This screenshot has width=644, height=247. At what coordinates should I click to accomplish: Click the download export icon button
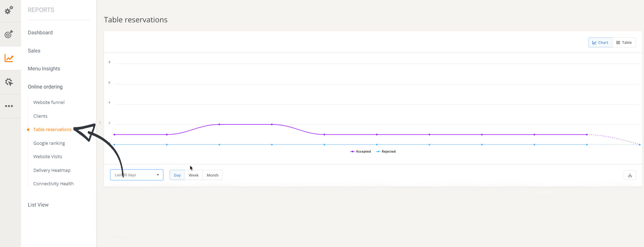630,175
